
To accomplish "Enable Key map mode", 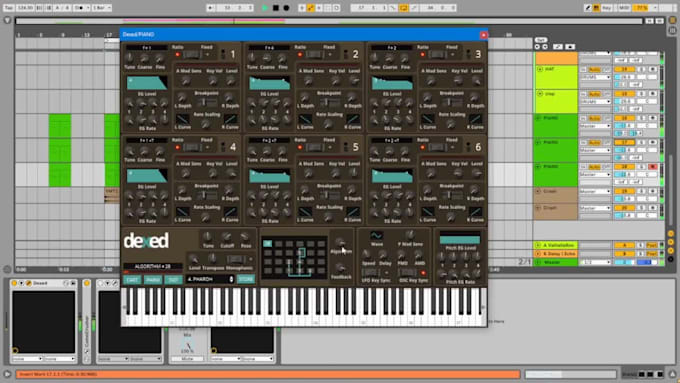I will tap(607, 8).
